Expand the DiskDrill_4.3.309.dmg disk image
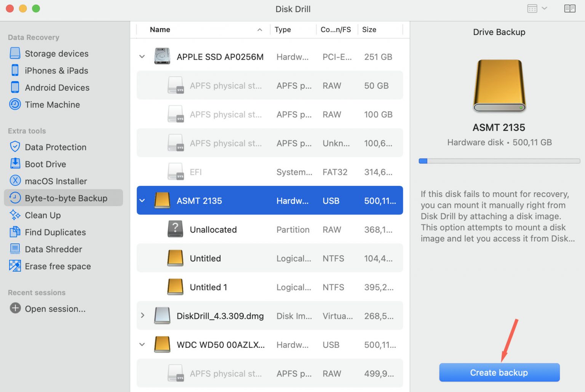Viewport: 585px width, 392px height. click(143, 315)
